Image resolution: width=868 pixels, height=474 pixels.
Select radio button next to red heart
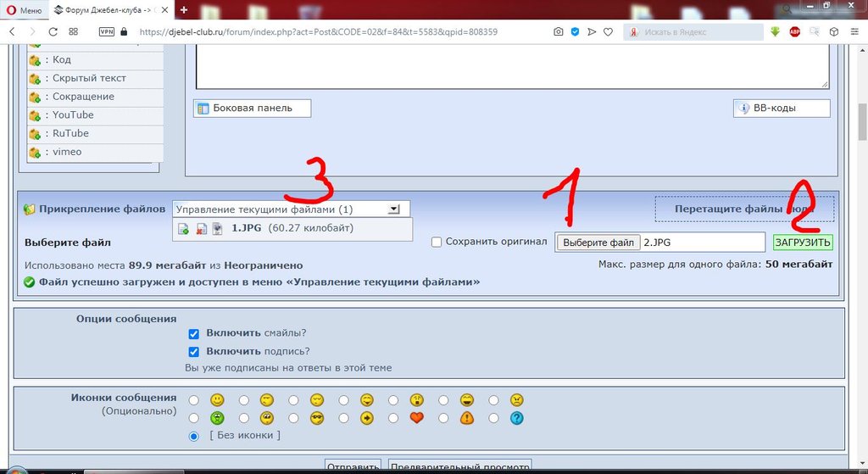point(393,418)
